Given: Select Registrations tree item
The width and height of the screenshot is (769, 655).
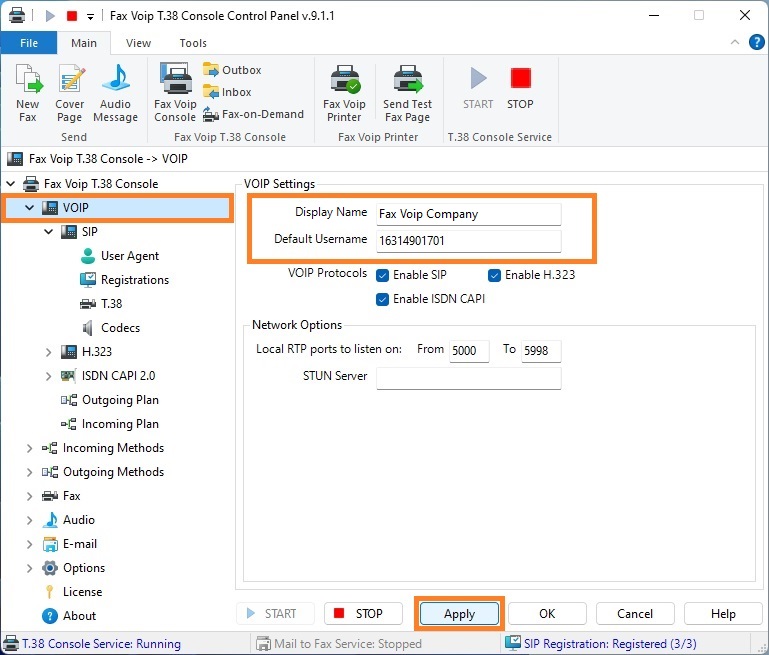Looking at the screenshot, I should (125, 279).
